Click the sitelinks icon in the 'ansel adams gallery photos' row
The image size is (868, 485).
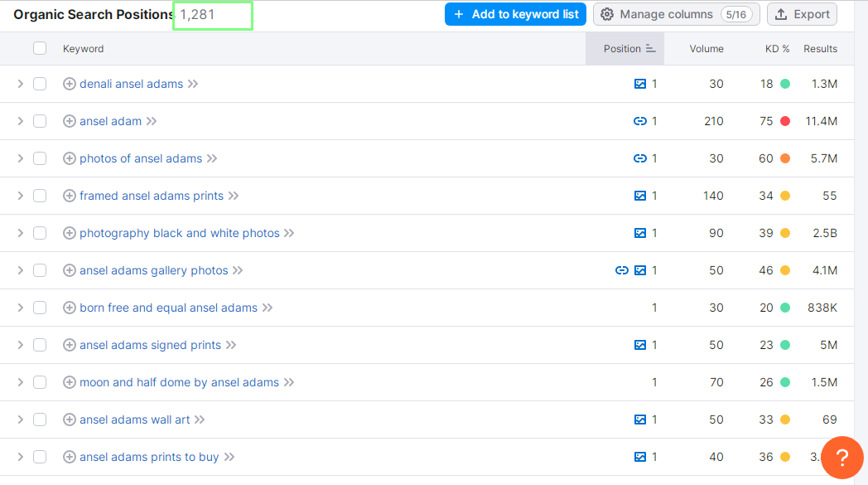tap(622, 270)
